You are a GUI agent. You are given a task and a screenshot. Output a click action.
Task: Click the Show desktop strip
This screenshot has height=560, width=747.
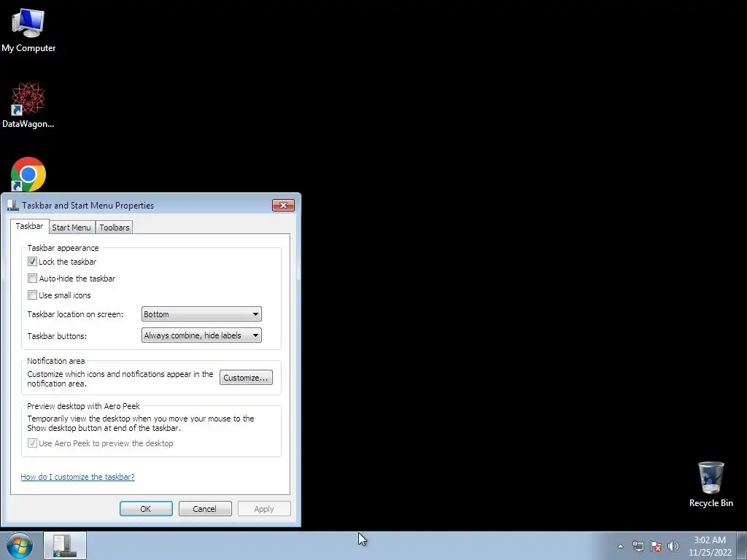click(x=742, y=545)
